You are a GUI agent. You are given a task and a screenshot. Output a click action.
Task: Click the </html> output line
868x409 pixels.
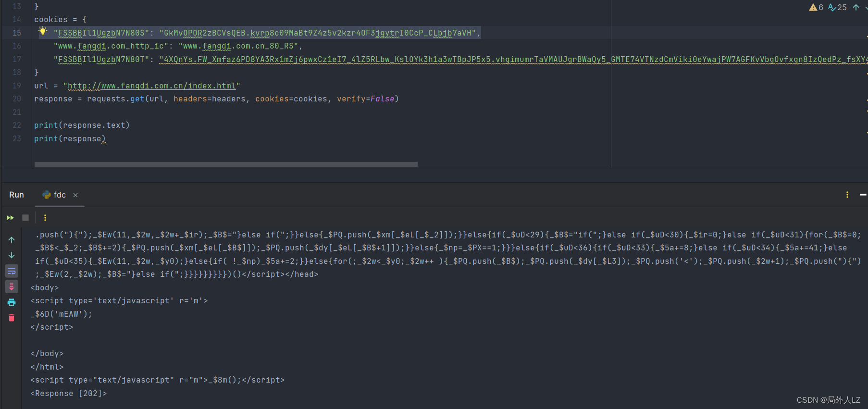(x=47, y=367)
